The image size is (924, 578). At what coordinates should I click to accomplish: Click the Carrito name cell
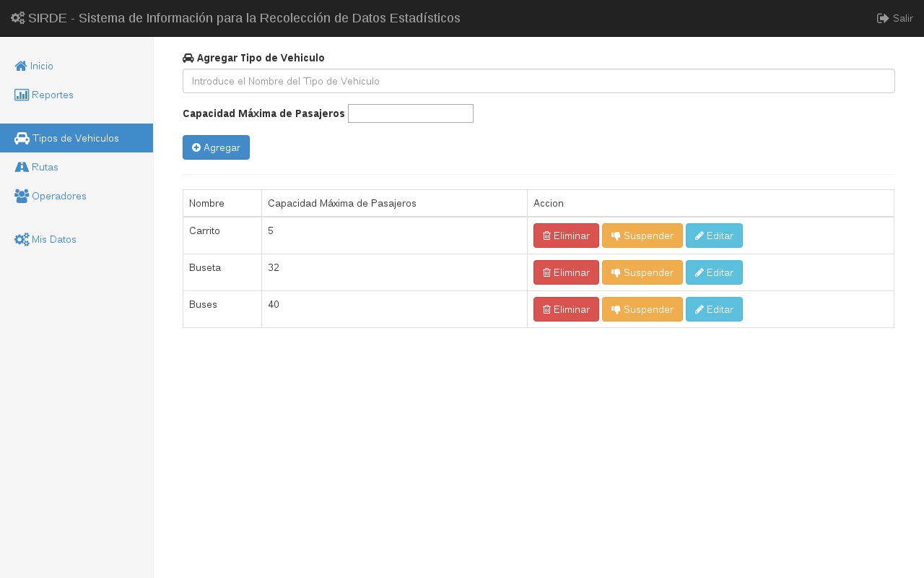point(222,236)
